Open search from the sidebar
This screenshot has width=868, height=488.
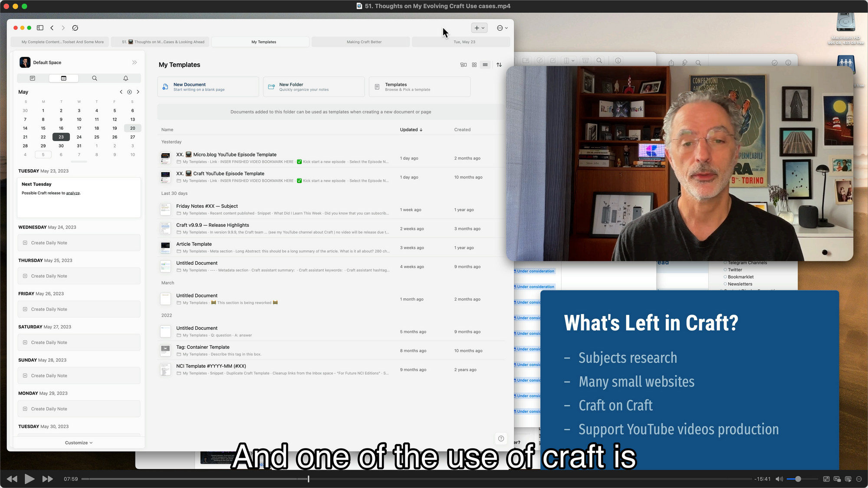(94, 78)
